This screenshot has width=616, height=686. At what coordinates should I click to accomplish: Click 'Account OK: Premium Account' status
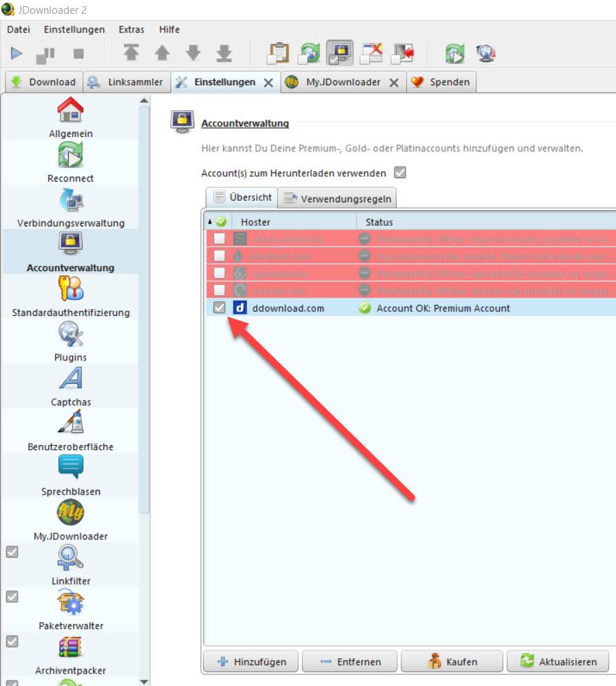coord(443,308)
